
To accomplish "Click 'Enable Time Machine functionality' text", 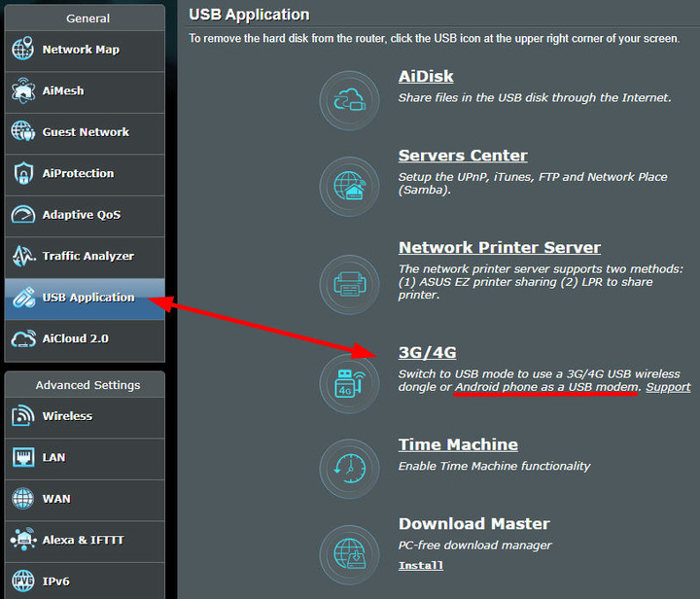I will (494, 466).
